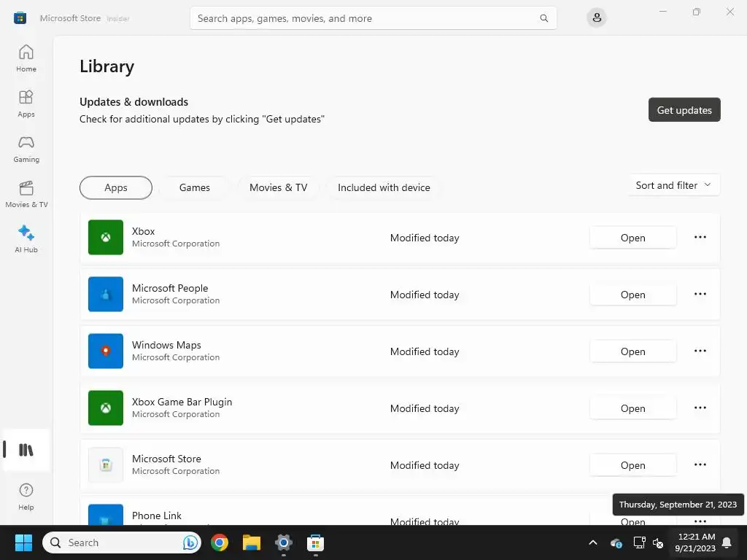The image size is (747, 560).
Task: Open more options for Windows Maps
Action: [x=700, y=351]
